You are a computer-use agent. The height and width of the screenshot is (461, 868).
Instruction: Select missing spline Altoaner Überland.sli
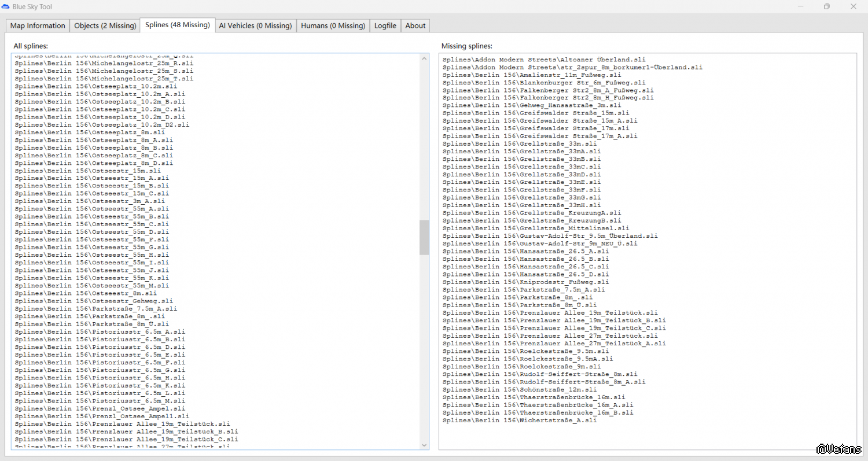543,60
